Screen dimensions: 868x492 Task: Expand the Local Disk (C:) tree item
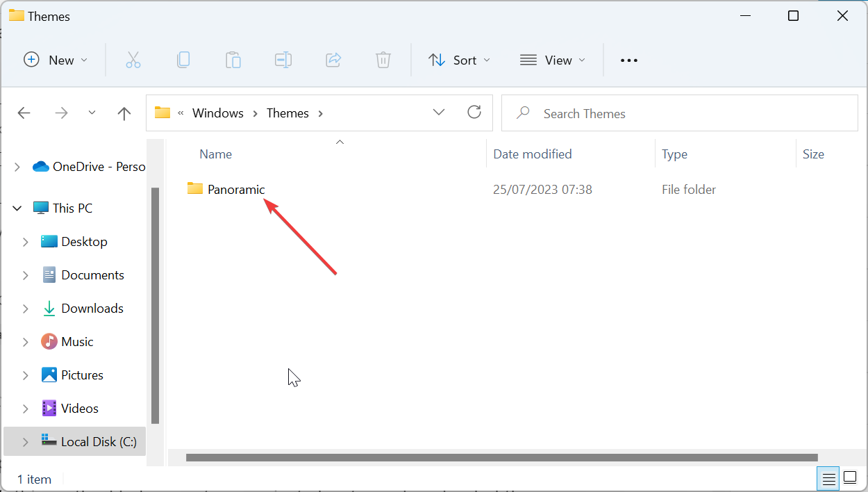(26, 441)
